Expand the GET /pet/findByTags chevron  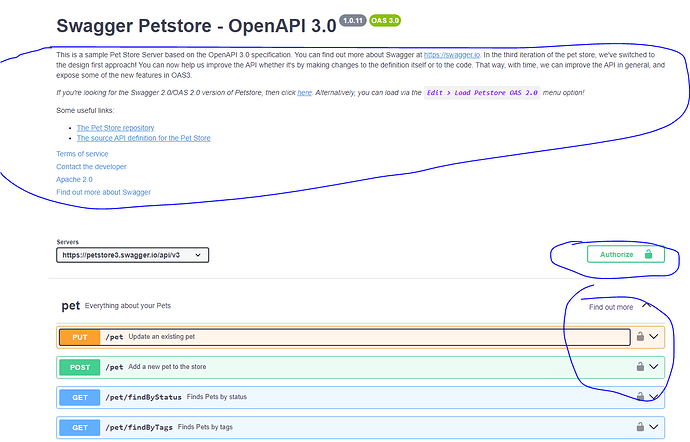point(654,427)
